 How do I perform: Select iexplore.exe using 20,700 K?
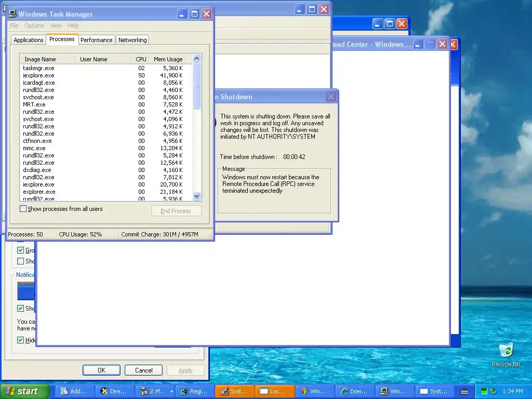point(106,184)
